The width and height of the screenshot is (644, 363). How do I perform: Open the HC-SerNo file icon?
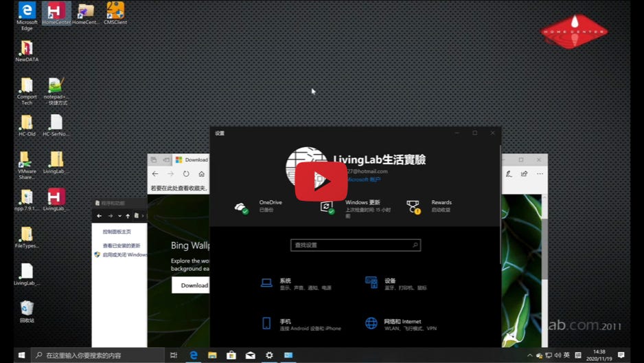pyautogui.click(x=56, y=125)
